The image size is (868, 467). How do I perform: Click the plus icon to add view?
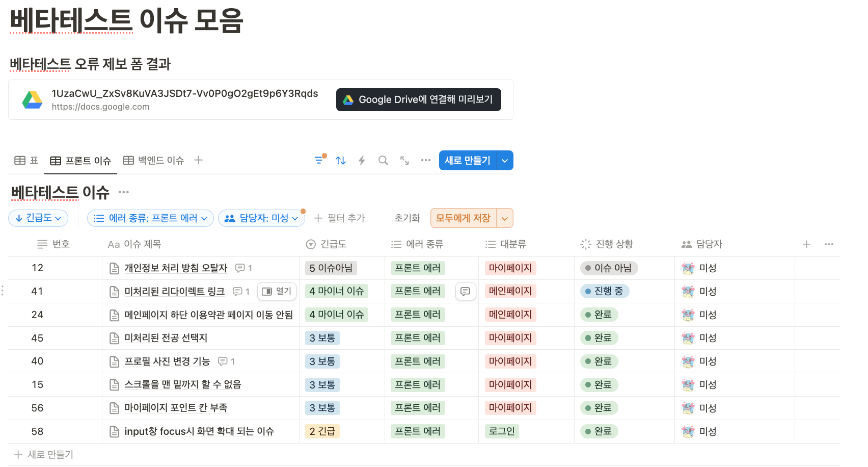coord(199,160)
